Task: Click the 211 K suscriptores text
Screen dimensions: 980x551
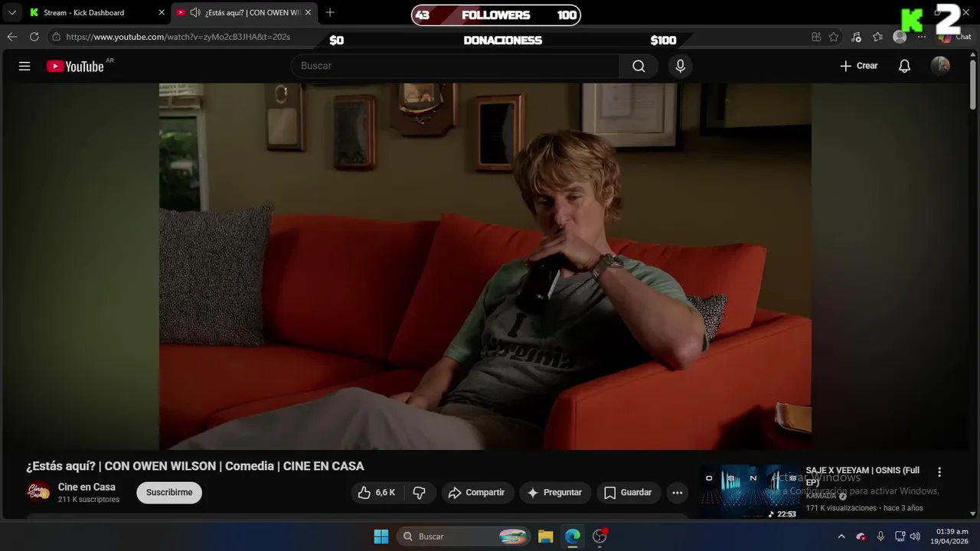Action: 89,500
